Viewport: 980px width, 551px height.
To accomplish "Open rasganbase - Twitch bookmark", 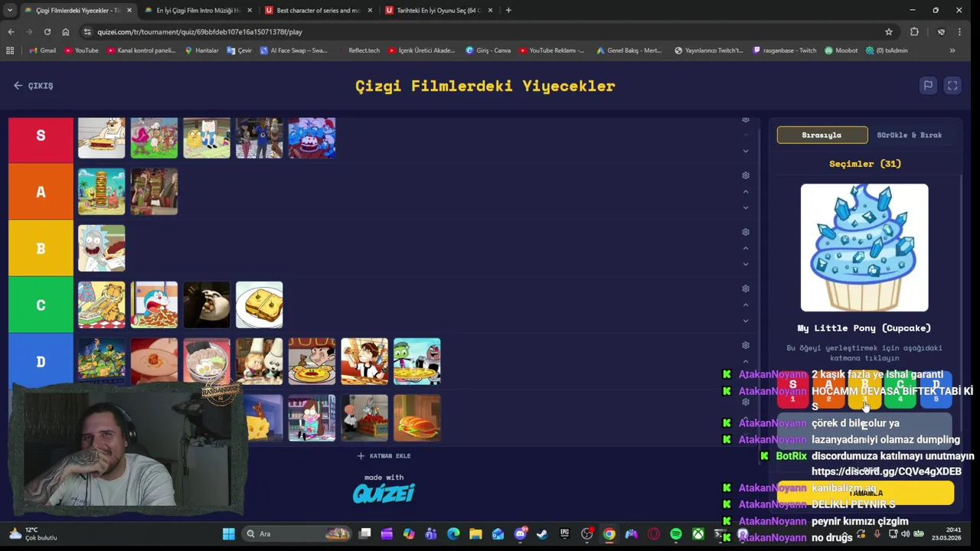I will [x=786, y=51].
